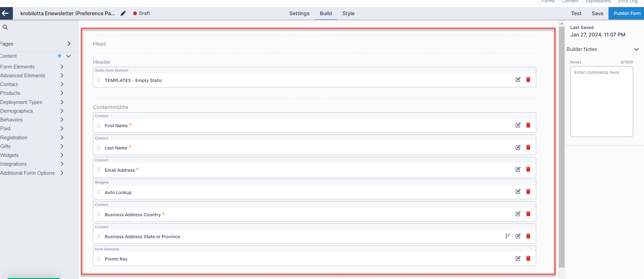Delete TEMPLATES - Empty Static element
The image size is (644, 279).
click(528, 80)
